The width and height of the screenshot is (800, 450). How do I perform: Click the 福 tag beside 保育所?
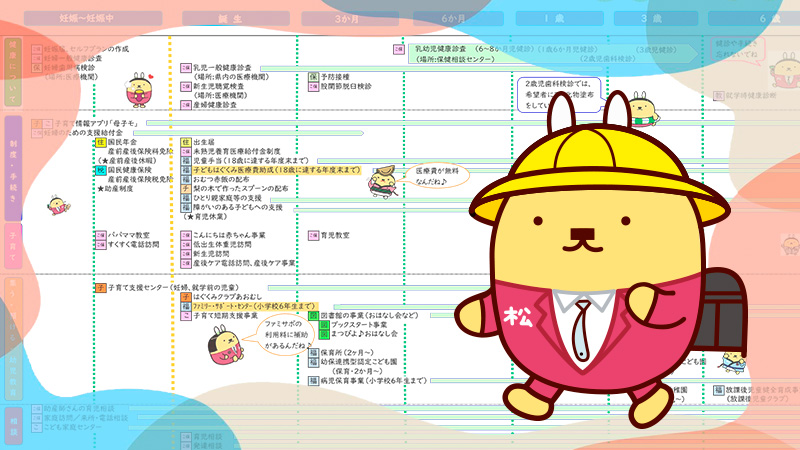coord(313,353)
